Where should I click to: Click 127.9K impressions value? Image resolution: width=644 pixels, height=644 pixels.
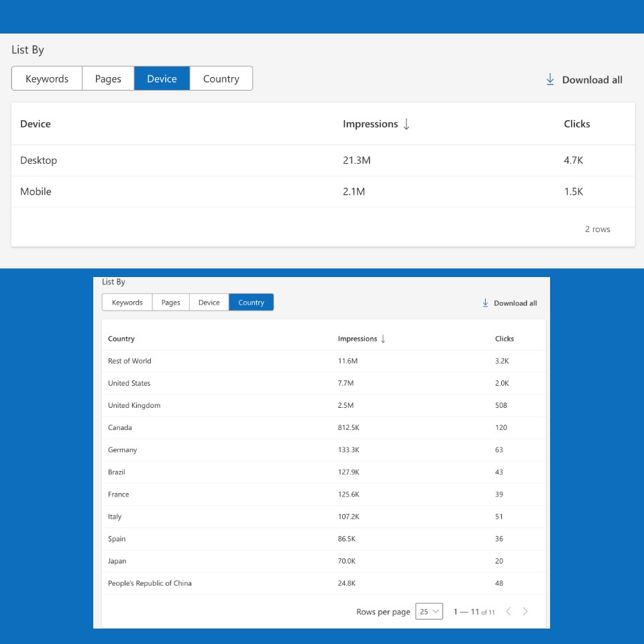pyautogui.click(x=348, y=472)
